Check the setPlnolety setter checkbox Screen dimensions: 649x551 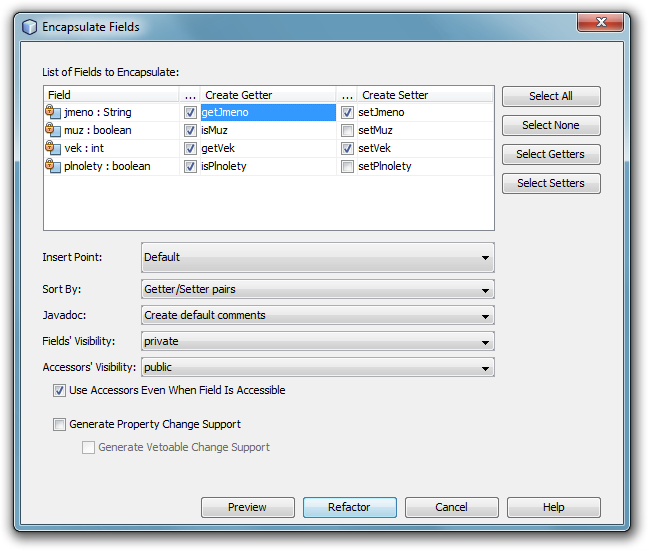[x=347, y=167]
